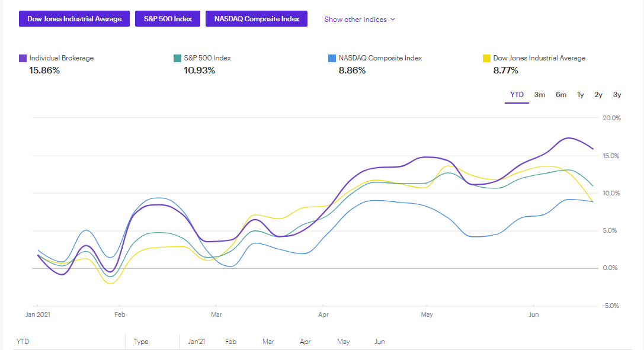Show the 3y time range
Screen dimensions: 644x350
(x=617, y=95)
